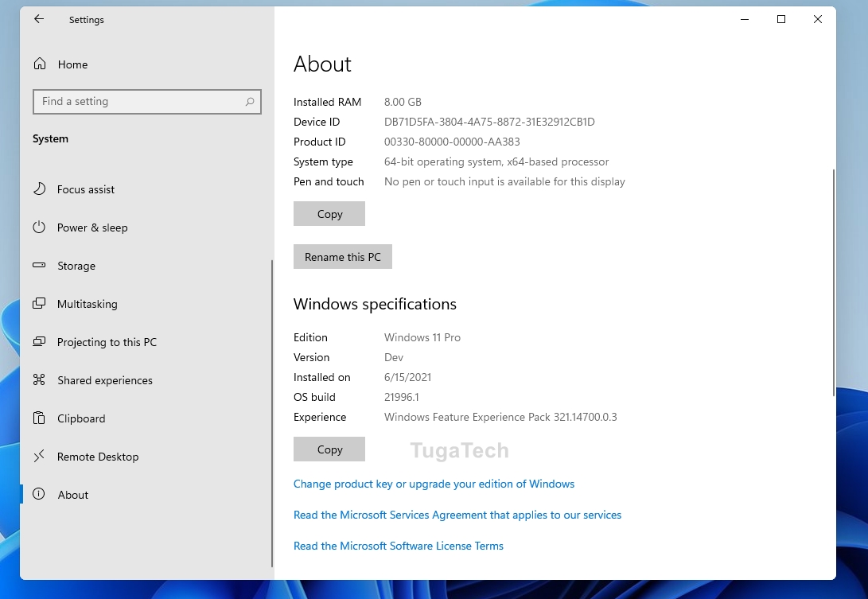This screenshot has width=868, height=599.
Task: Open Microsoft Software License Terms link
Action: pos(399,546)
